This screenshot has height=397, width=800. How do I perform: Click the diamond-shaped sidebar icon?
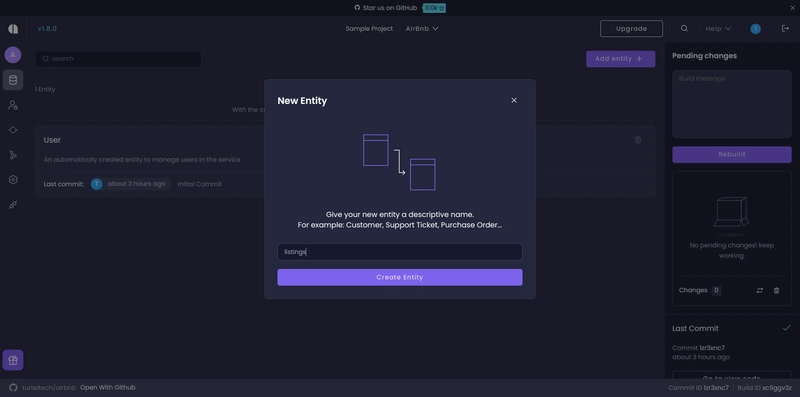point(13,130)
